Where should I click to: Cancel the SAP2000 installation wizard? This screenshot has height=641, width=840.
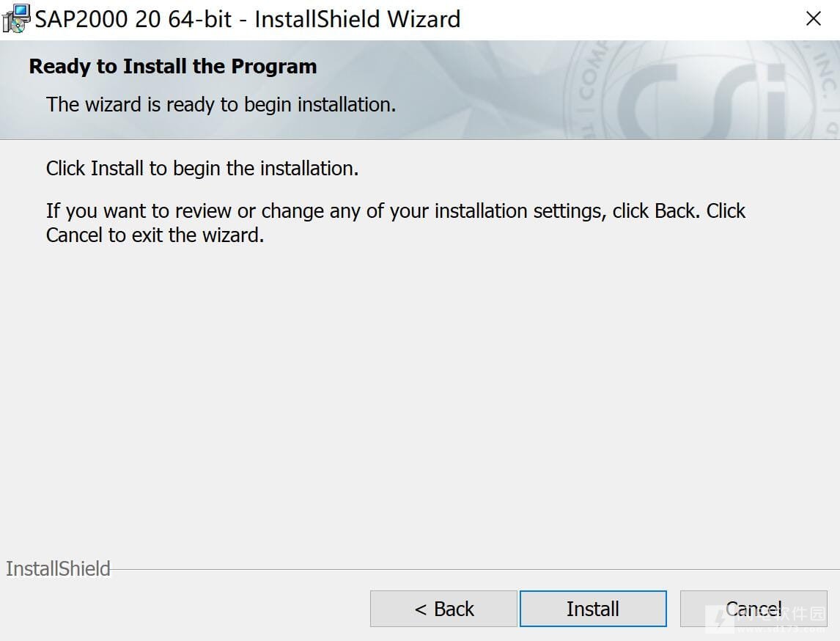click(754, 609)
